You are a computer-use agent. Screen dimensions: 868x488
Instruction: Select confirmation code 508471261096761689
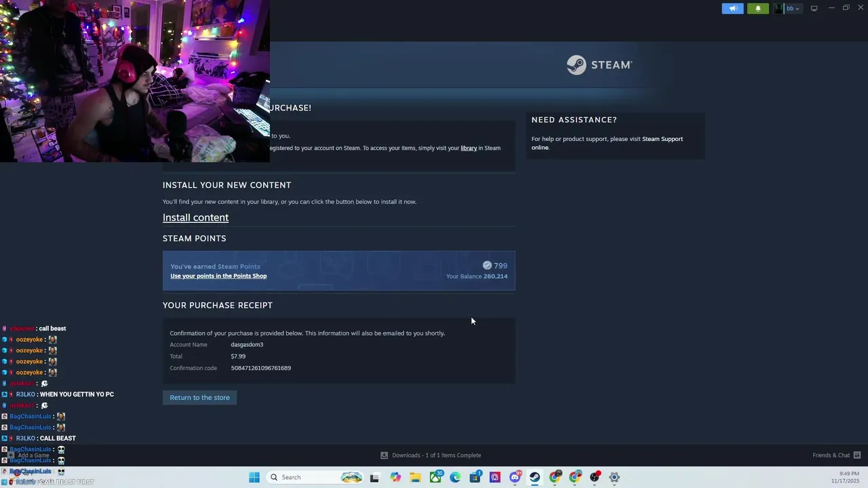(x=260, y=368)
